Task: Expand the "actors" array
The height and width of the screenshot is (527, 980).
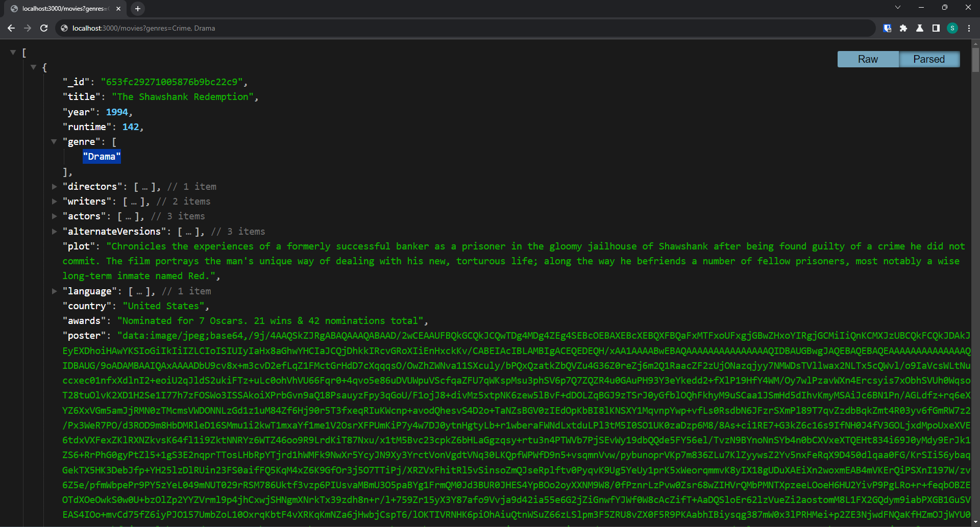Action: tap(54, 216)
